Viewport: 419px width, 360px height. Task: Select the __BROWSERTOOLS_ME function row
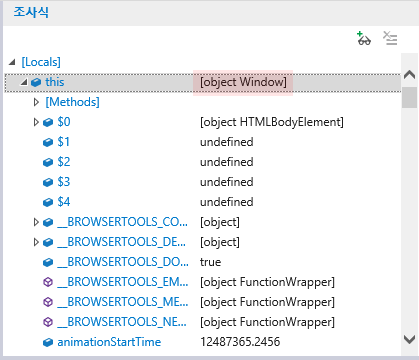pyautogui.click(x=202, y=302)
